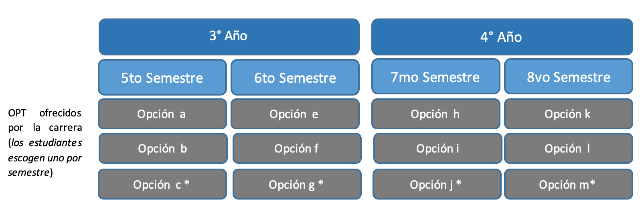Click the 3° Año header block
This screenshot has width=644, height=216.
[x=229, y=37]
